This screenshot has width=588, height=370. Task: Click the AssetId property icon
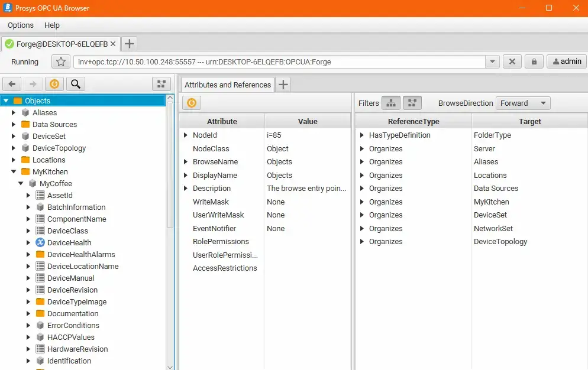[x=40, y=195]
